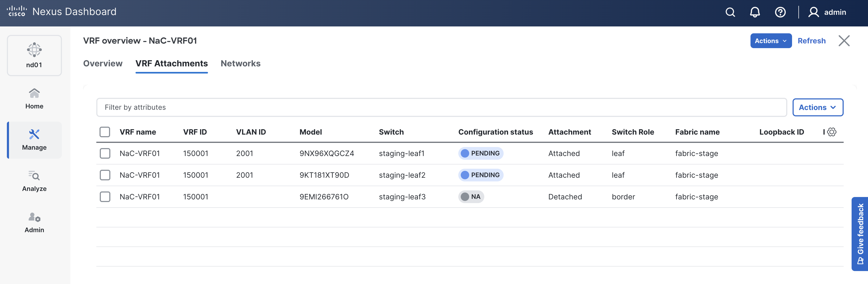Image resolution: width=868 pixels, height=284 pixels.
Task: Switch to the Overview tab
Action: pyautogui.click(x=103, y=63)
